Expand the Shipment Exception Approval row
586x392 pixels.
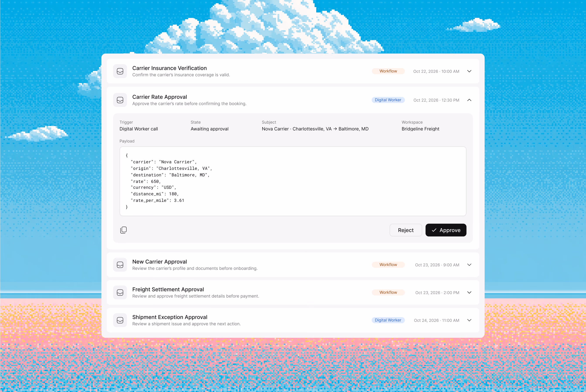tap(469, 320)
